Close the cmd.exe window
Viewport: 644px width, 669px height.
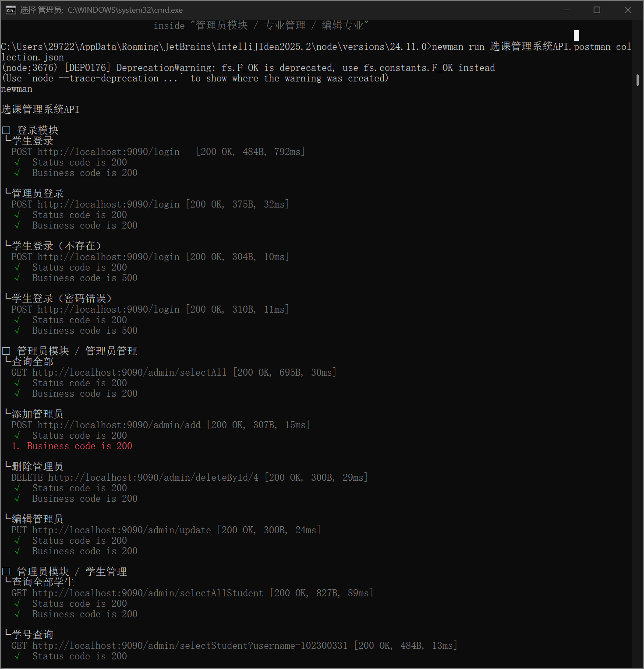pos(628,10)
